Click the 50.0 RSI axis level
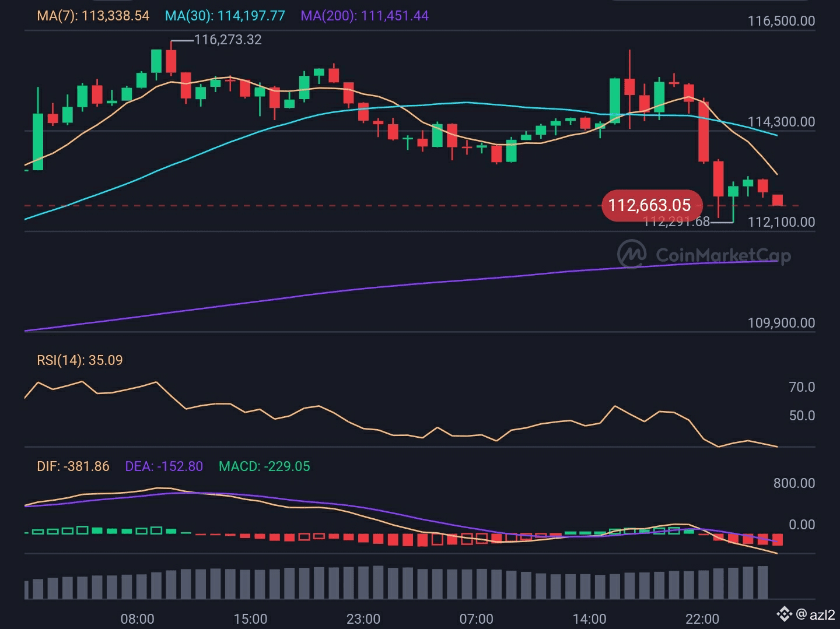The image size is (840, 629). coord(802,416)
